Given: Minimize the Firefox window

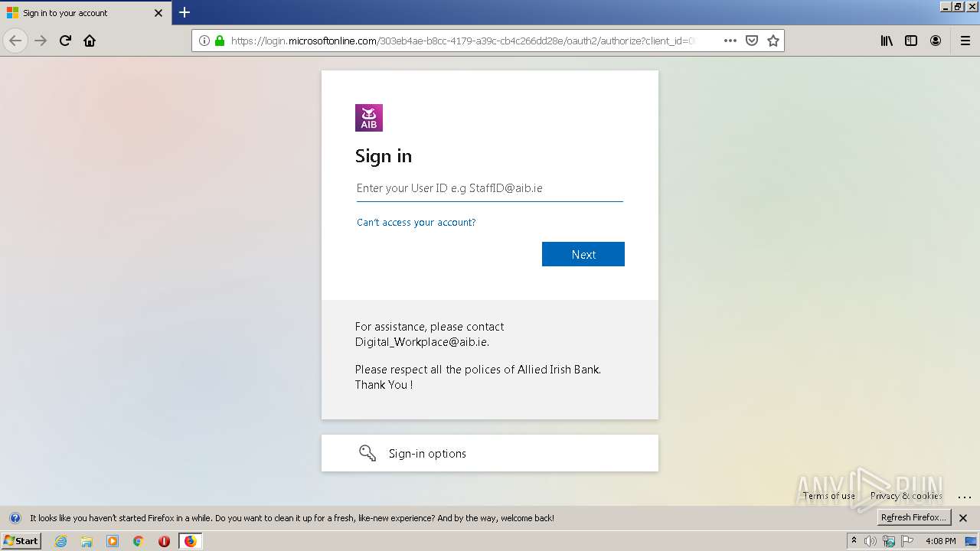Looking at the screenshot, I should click(x=946, y=6).
